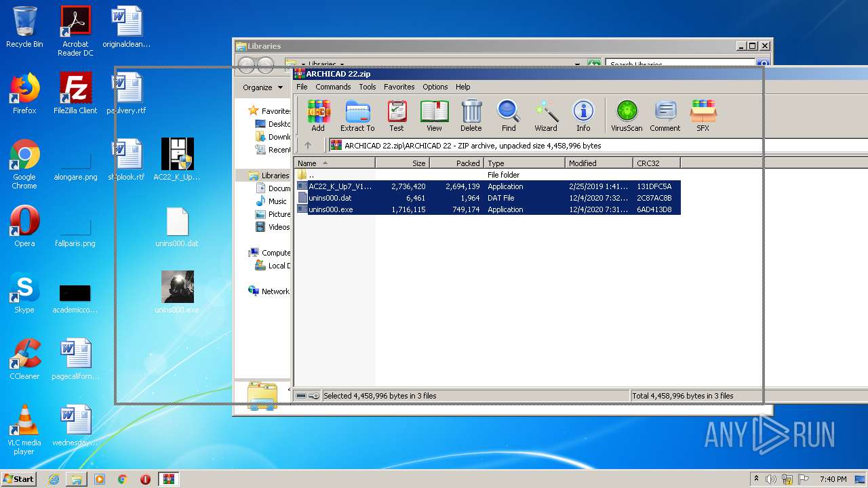Select the unins000.dat file row
The height and width of the screenshot is (488, 868).
click(488, 198)
